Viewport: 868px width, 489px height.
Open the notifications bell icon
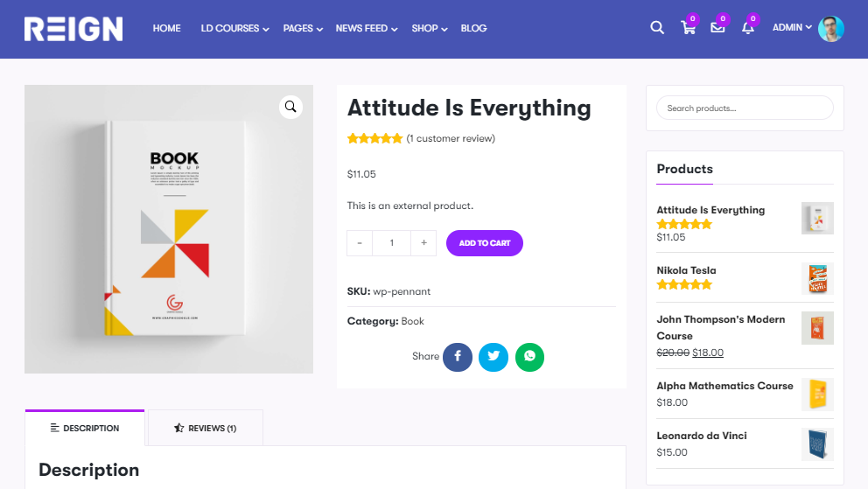[x=748, y=28]
